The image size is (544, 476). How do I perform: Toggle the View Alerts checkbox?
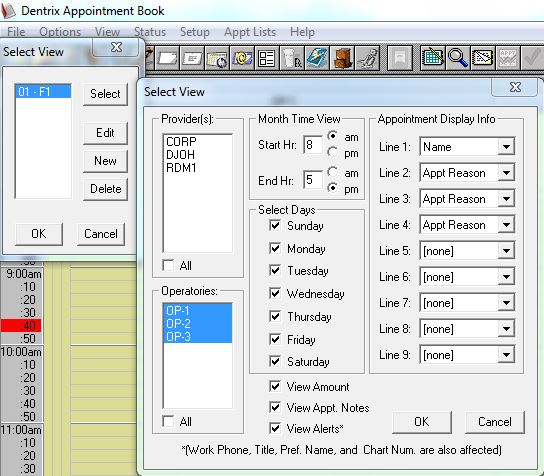[275, 428]
